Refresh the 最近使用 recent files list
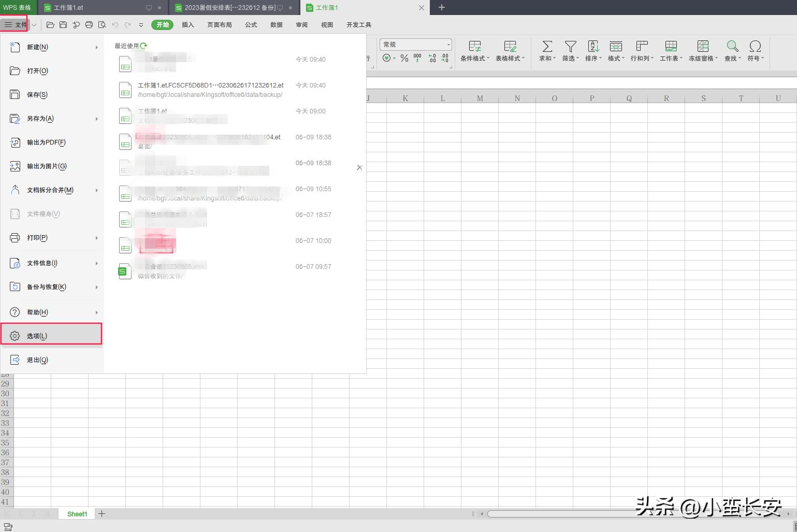Screen dimensions: 797x532 (x=144, y=45)
